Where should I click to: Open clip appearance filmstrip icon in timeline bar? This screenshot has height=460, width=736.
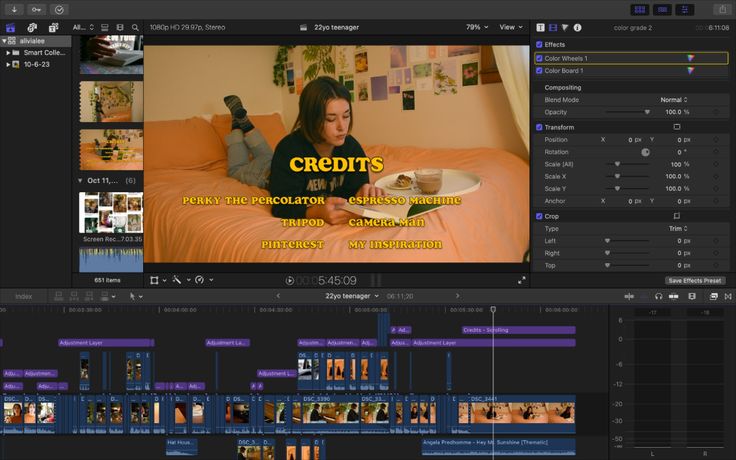[692, 296]
